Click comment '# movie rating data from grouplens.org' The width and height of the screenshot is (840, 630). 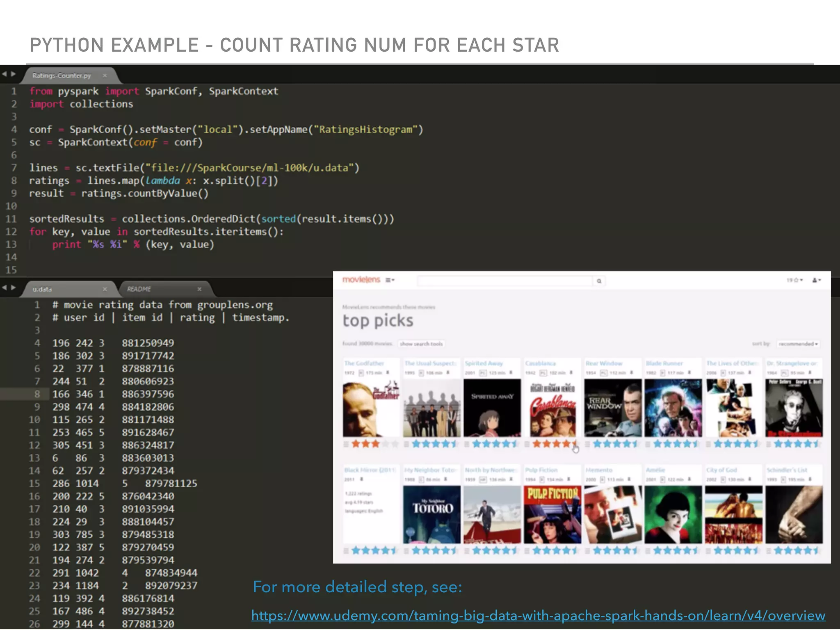point(163,305)
